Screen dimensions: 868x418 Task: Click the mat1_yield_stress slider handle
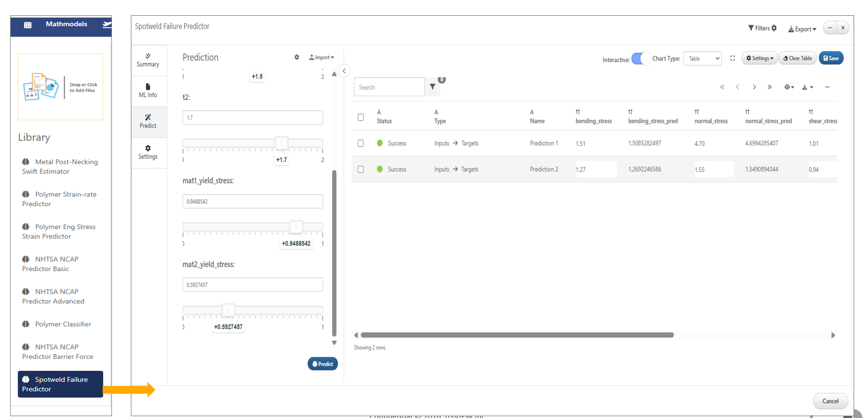(296, 227)
